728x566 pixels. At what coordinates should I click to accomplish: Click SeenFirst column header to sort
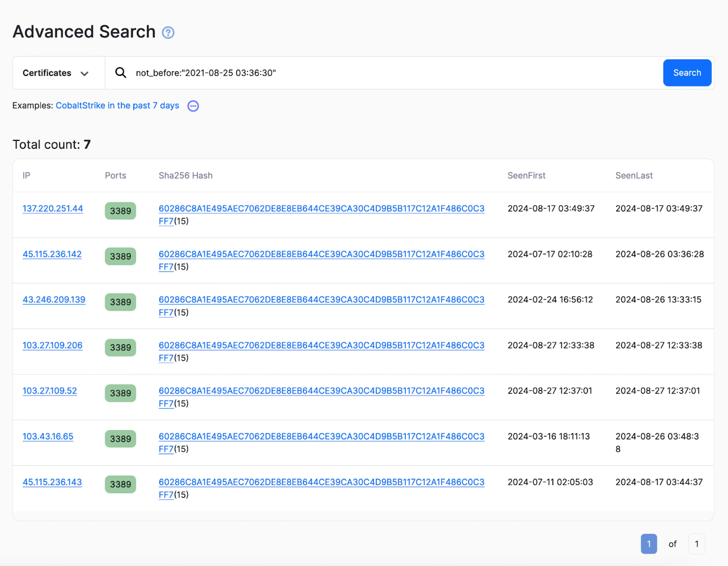pos(526,175)
